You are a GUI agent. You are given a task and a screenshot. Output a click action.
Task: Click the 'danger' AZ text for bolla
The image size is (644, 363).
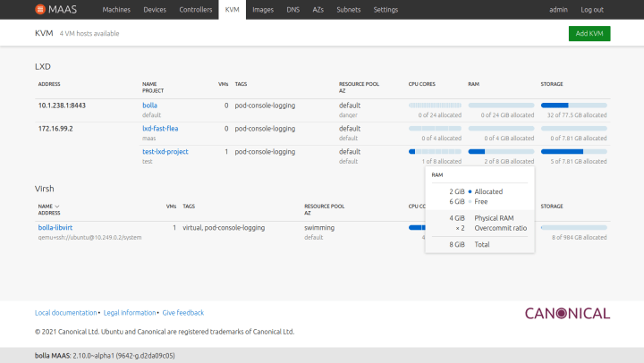(348, 115)
